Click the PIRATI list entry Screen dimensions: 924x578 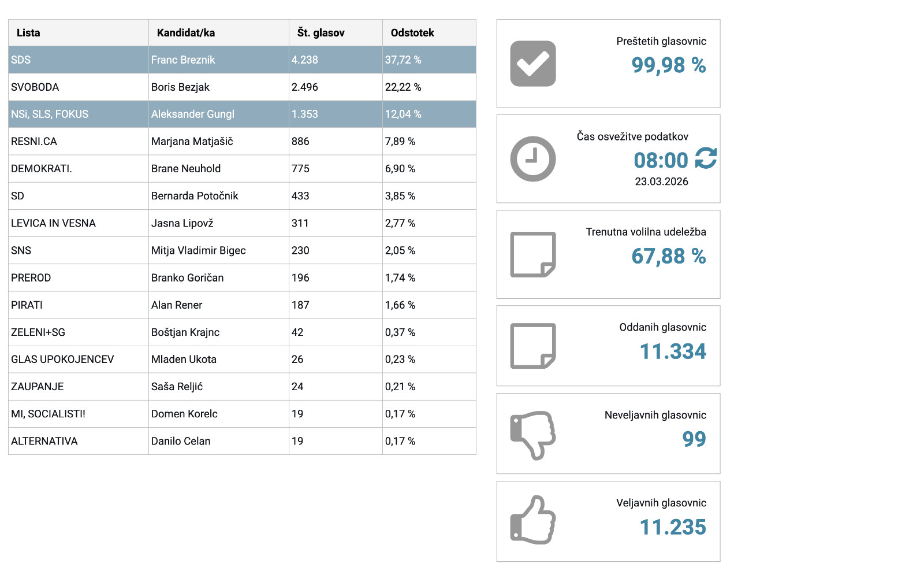click(27, 305)
